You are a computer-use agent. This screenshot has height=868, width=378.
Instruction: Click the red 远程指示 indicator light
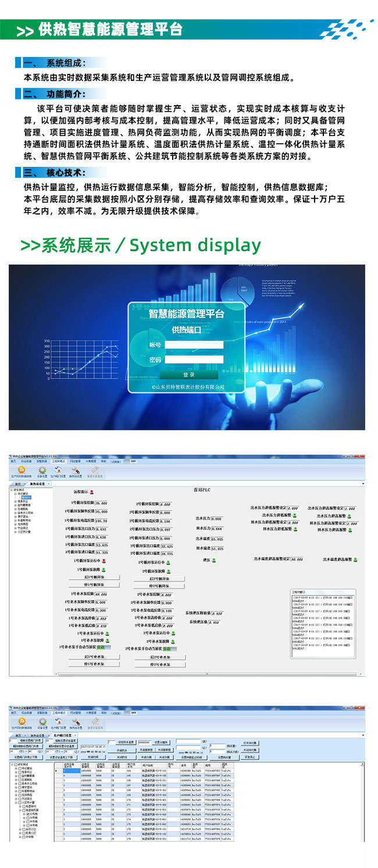[x=91, y=491]
